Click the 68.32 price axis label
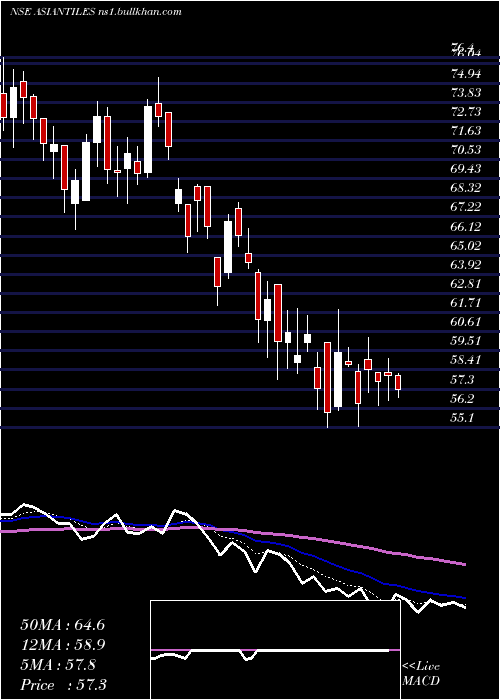Screen dimensions: 500x700 (x=466, y=188)
